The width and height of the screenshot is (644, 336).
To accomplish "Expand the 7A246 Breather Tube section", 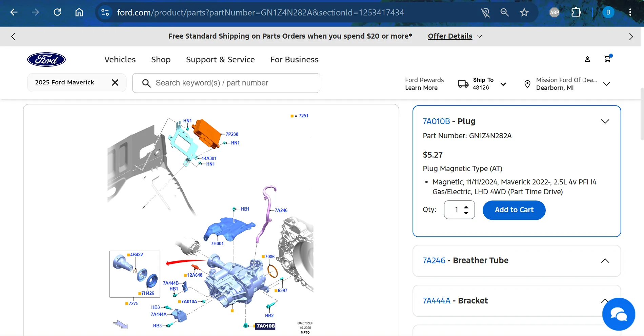I will point(605,261).
